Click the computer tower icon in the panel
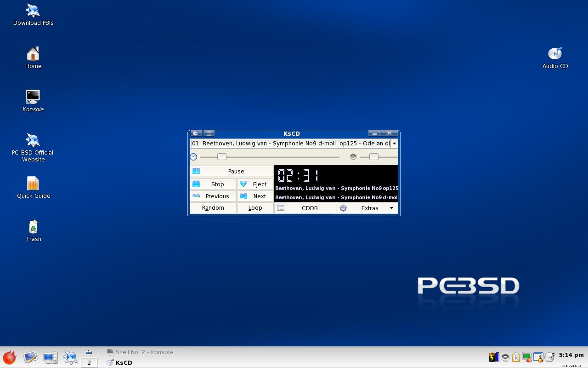 (x=51, y=357)
